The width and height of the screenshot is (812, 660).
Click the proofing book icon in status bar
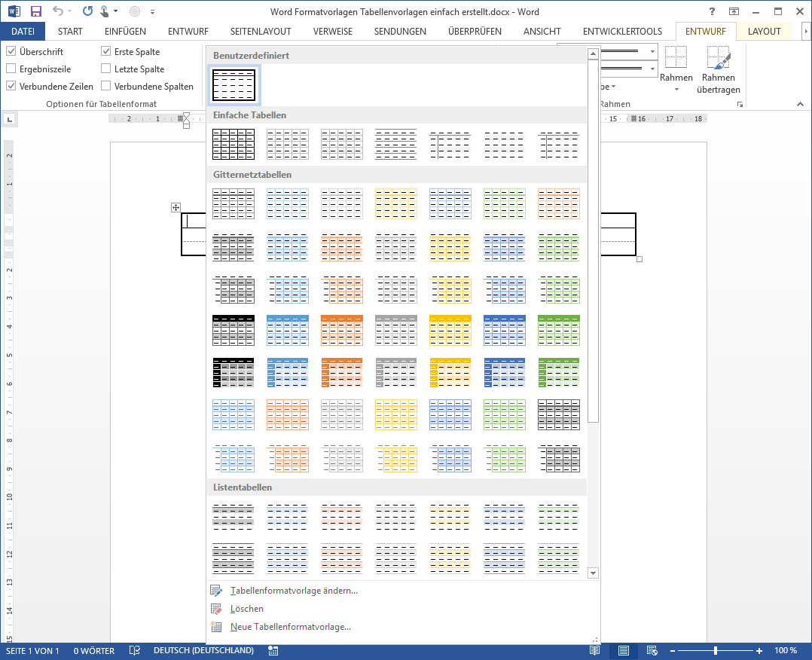coord(135,651)
